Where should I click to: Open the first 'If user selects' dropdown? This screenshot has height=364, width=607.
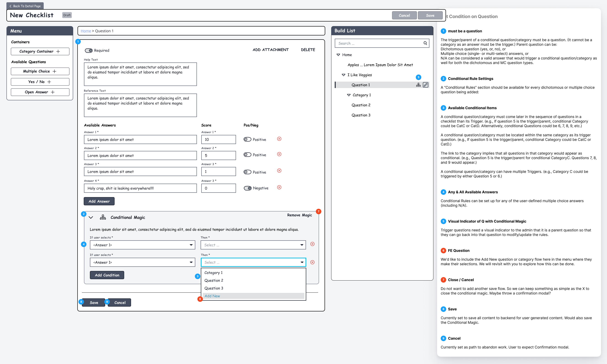[x=142, y=245]
